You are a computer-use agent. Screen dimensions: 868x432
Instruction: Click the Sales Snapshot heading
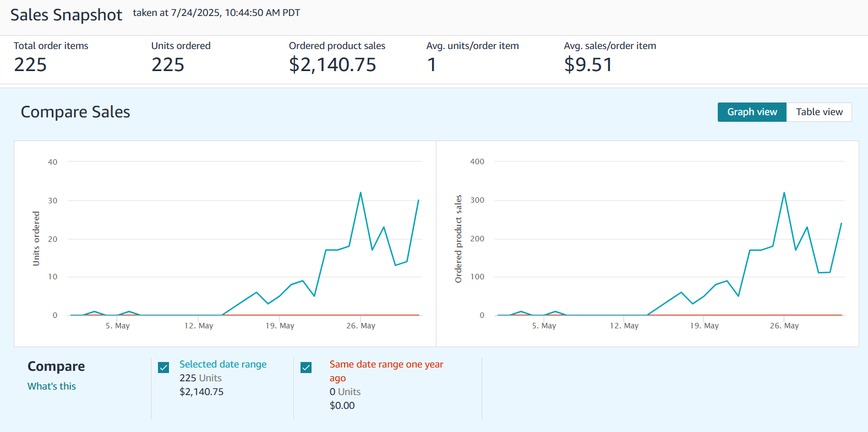[x=66, y=15]
